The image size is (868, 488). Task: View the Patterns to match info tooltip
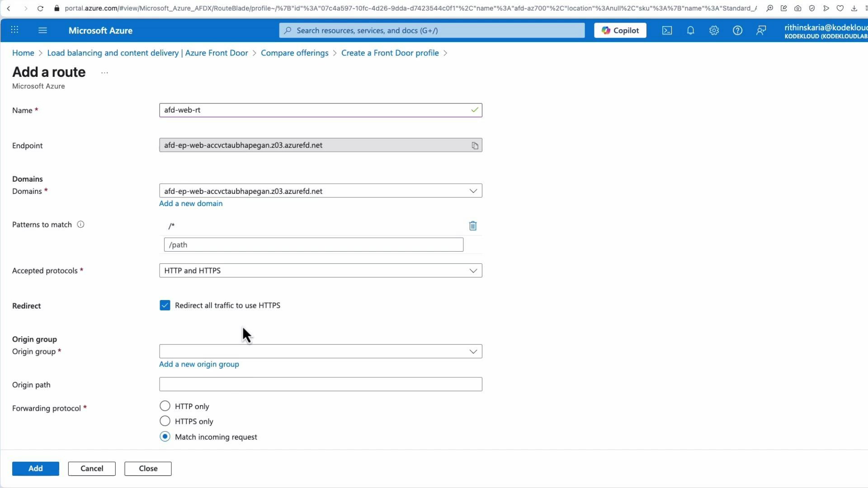pos(81,224)
